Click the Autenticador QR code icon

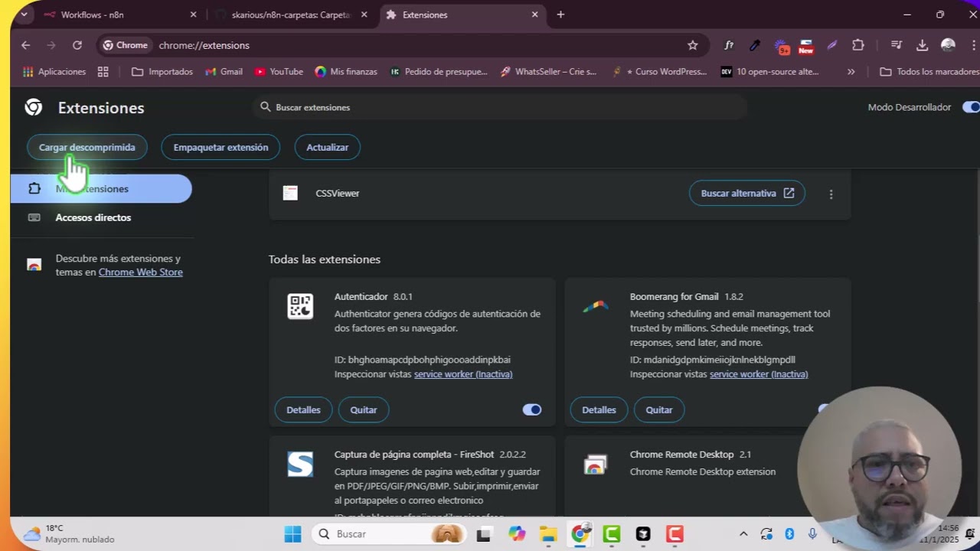pos(300,306)
